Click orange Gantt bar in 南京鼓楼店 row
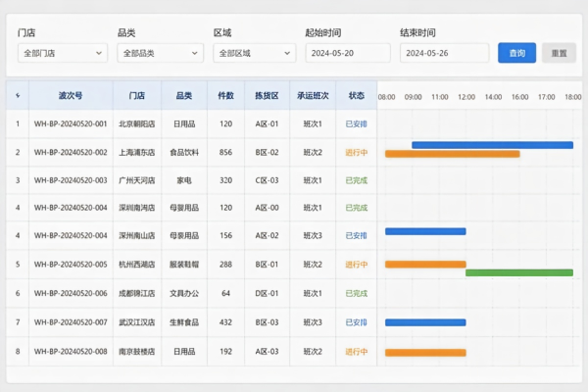The width and height of the screenshot is (588, 392). tap(425, 353)
